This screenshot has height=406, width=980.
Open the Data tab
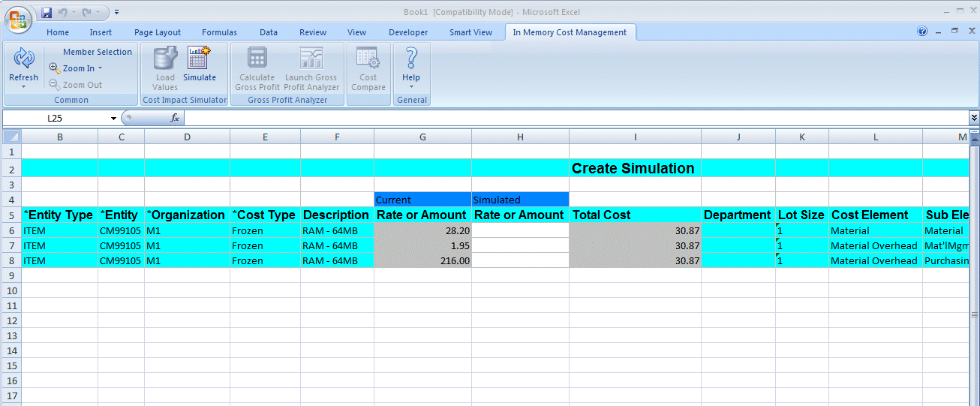(x=269, y=32)
